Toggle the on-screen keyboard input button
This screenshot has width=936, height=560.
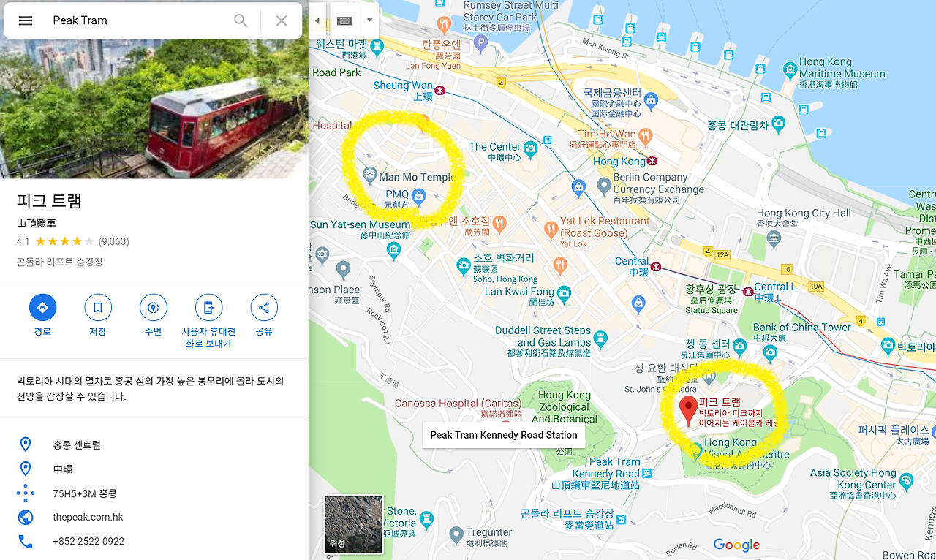click(x=344, y=20)
